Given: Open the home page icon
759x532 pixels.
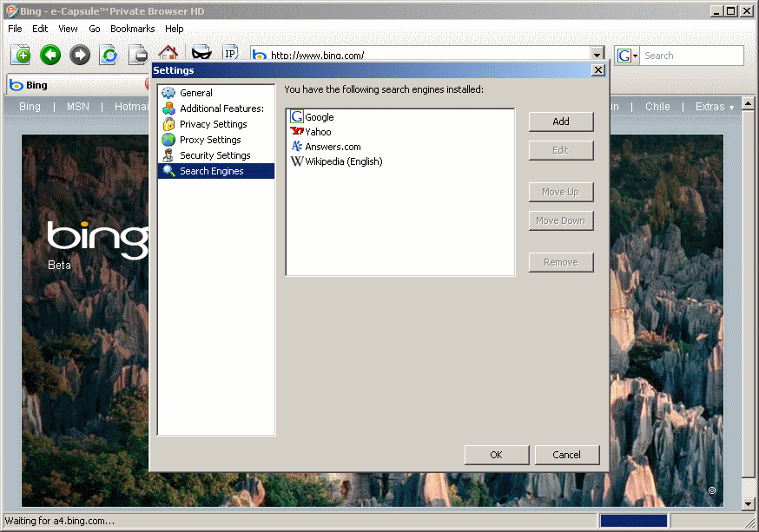Looking at the screenshot, I should tap(168, 53).
